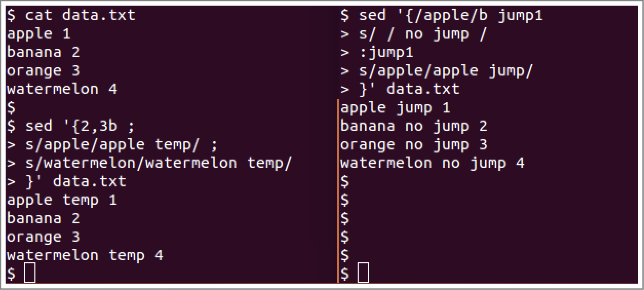This screenshot has height=290, width=644.
Task: Click the 's/apple/apple jump/' line
Action: coord(437,71)
